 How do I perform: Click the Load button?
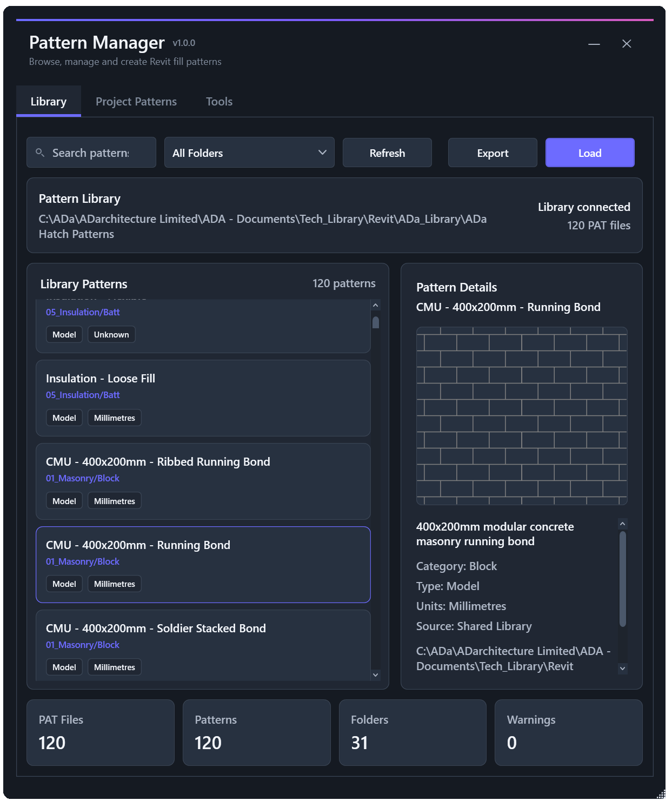click(x=590, y=153)
